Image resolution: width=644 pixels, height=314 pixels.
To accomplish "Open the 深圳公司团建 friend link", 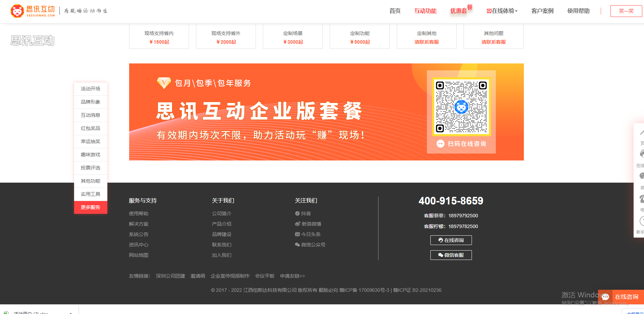I will click(x=170, y=276).
